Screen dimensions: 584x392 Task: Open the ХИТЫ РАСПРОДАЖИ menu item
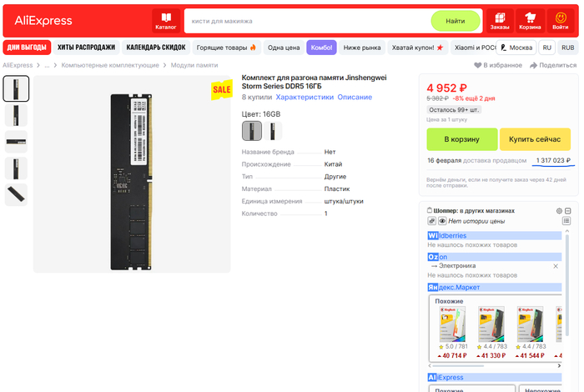[x=86, y=48]
